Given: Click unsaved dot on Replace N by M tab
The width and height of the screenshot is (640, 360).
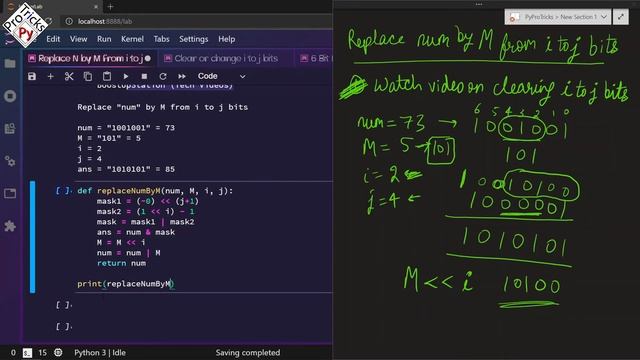Looking at the screenshot, I should pos(148,59).
